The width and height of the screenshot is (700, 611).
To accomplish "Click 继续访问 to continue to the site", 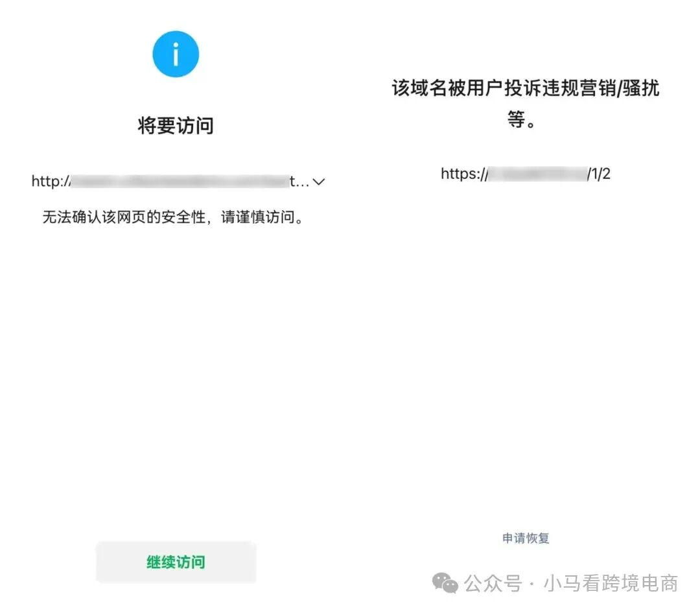I will click(x=175, y=562).
